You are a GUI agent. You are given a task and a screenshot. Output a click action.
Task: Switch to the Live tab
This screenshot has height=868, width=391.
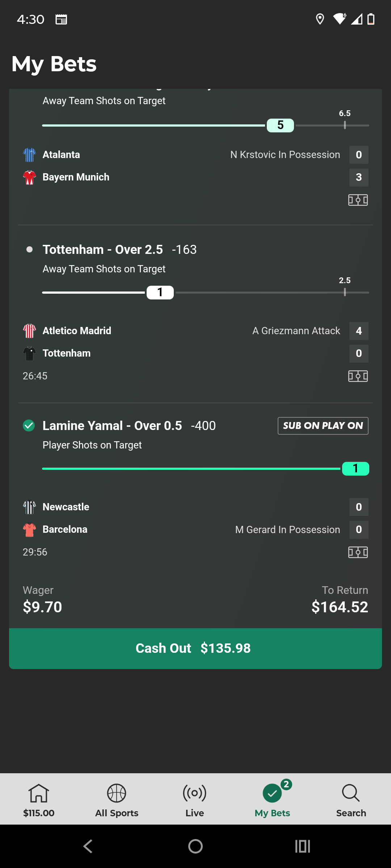pos(195,800)
